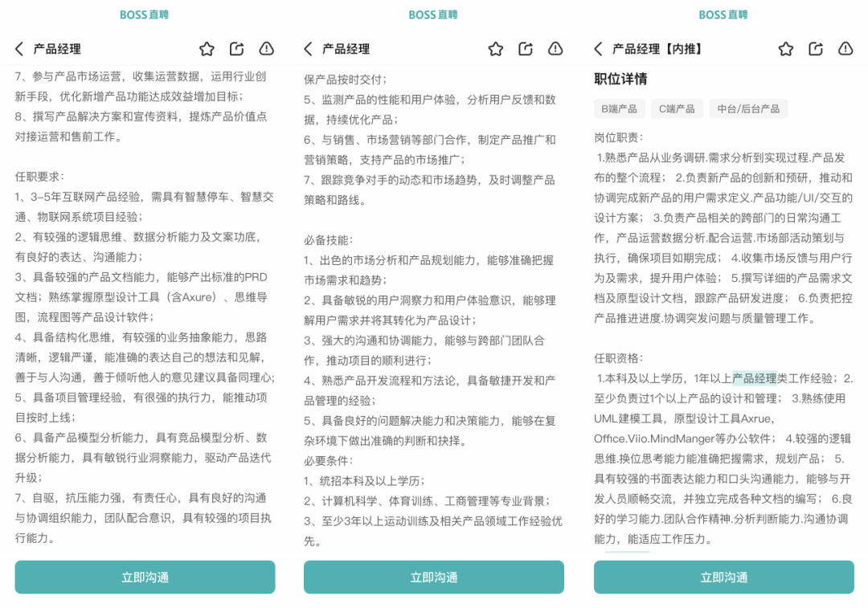Image resolution: width=868 pixels, height=608 pixels.
Task: Click the back arrow on the 产品经理【内推】 page
Action: (596, 48)
